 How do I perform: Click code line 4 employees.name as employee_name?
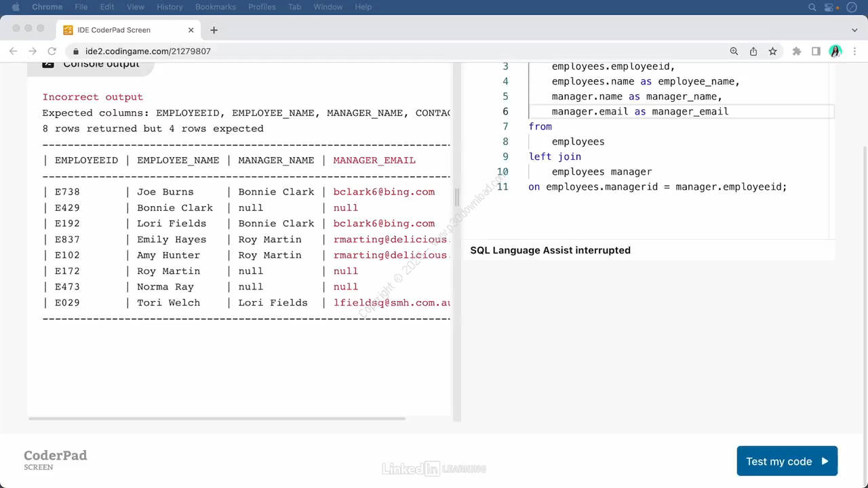click(646, 81)
